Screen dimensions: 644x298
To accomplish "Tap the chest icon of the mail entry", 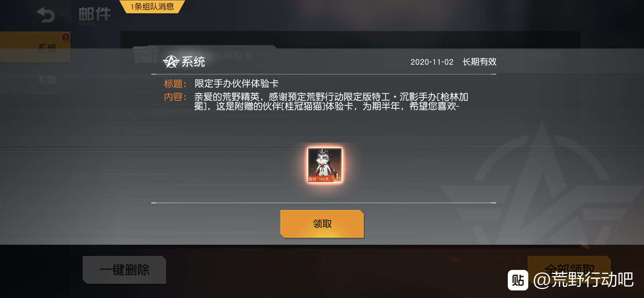I will [146, 55].
